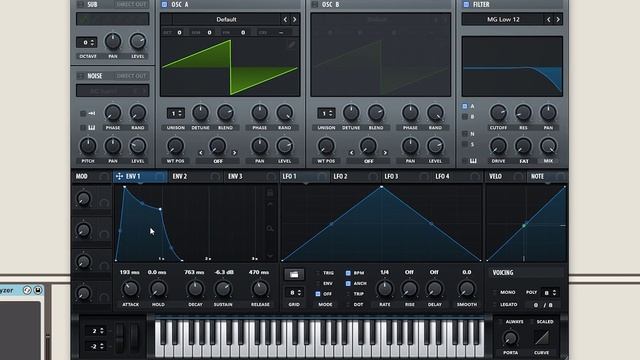The image size is (640, 360).
Task: Adjust the LFO GRID size stepper
Action: click(x=294, y=293)
